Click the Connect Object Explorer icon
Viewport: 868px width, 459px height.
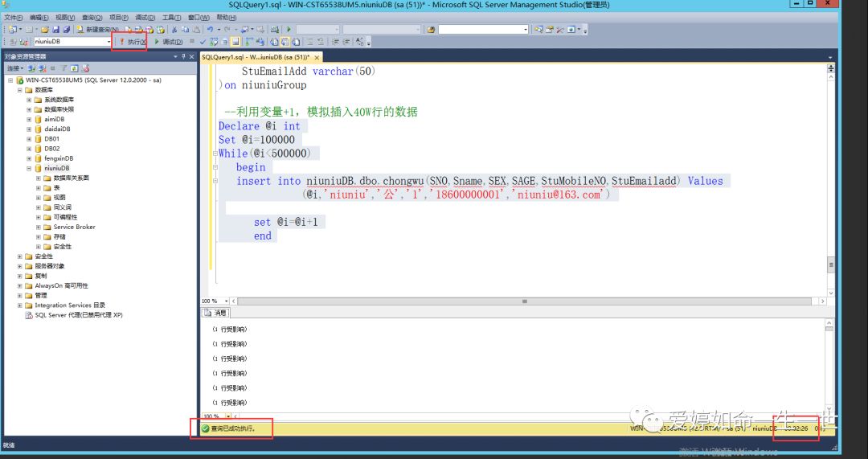(31, 68)
